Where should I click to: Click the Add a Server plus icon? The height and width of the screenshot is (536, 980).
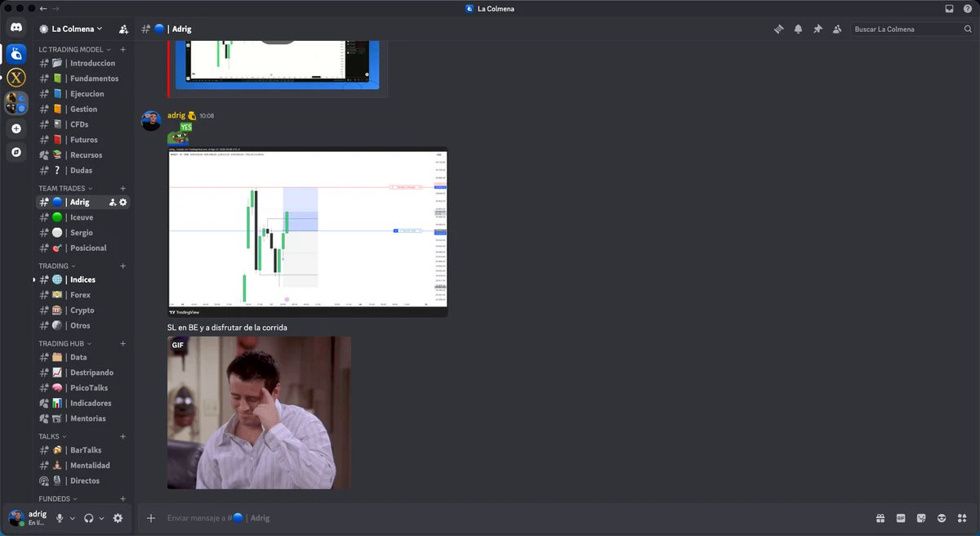(16, 128)
